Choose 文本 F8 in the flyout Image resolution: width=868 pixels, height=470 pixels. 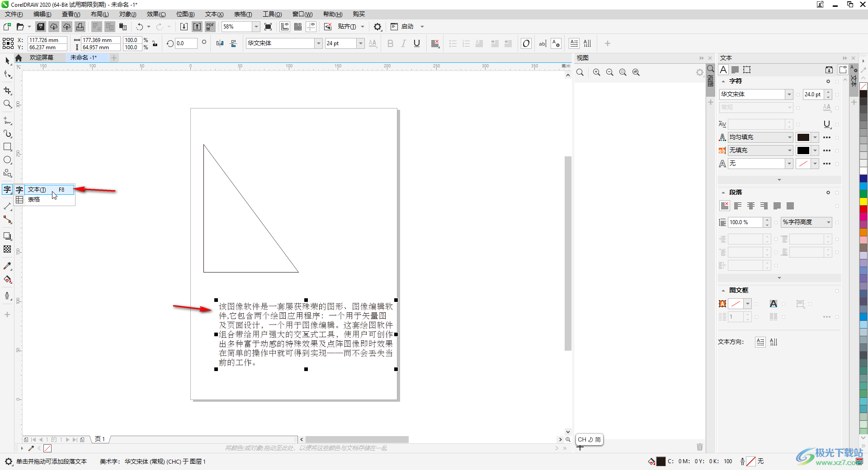(x=44, y=190)
